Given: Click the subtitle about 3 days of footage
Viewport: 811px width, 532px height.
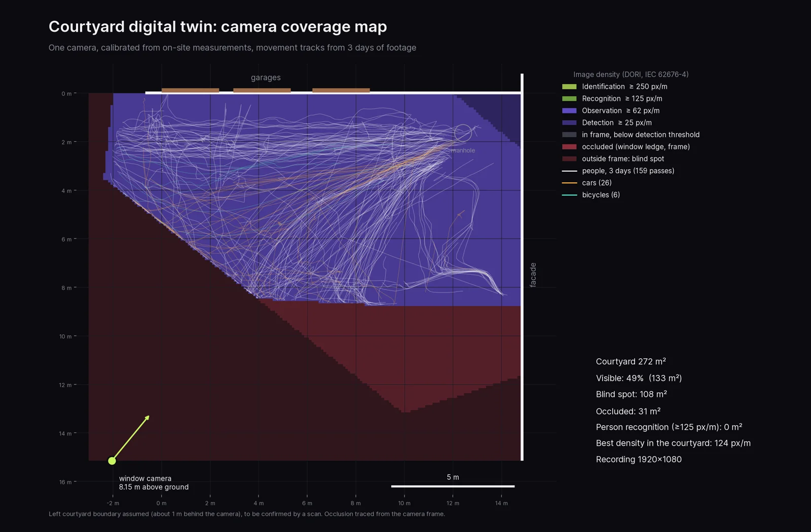Looking at the screenshot, I should pyautogui.click(x=232, y=48).
